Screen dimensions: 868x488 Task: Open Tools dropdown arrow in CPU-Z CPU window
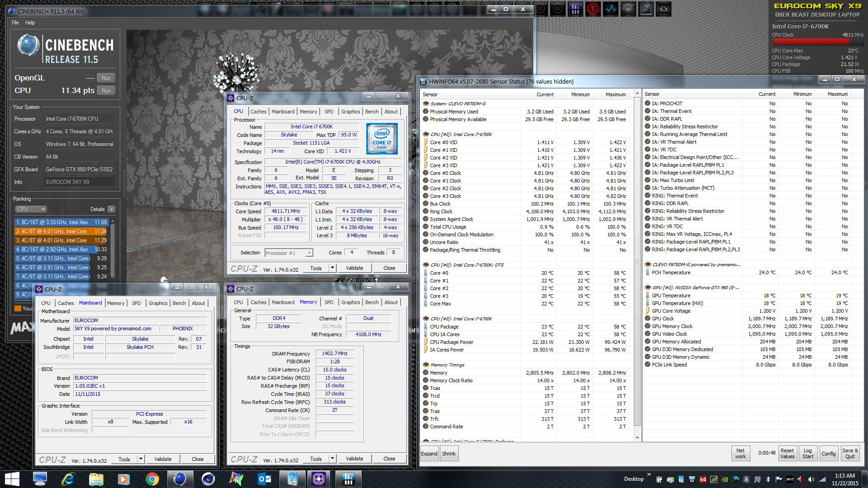[x=332, y=268]
